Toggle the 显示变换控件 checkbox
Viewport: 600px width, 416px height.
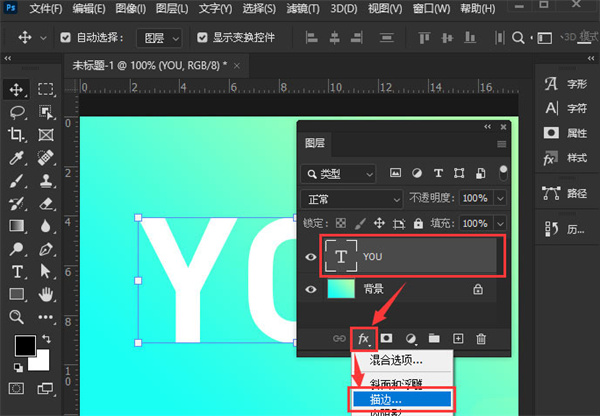(202, 37)
